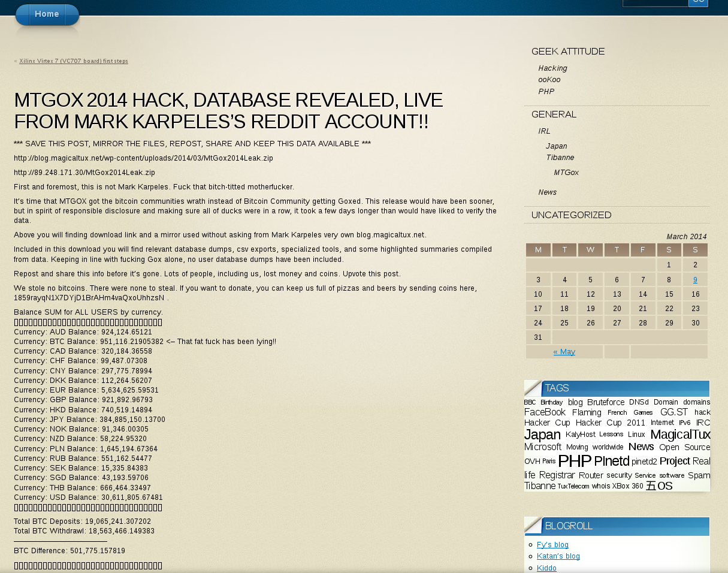Open the IPv6 tag
This screenshot has height=573, width=728.
tap(684, 423)
